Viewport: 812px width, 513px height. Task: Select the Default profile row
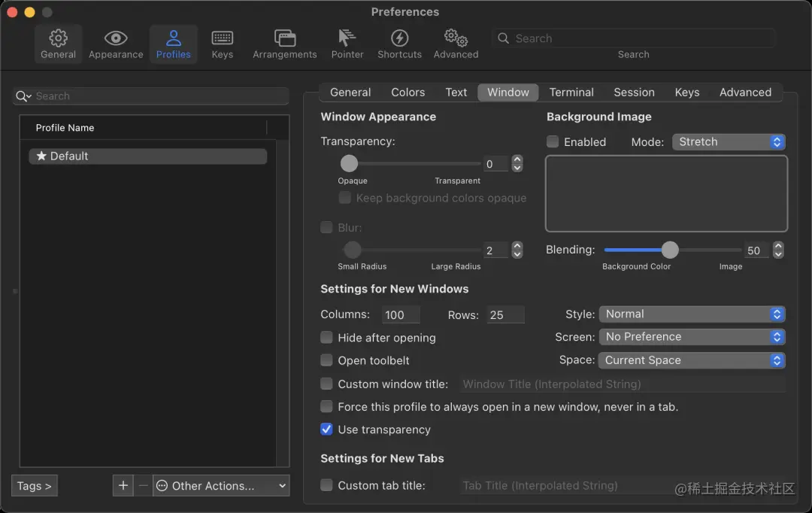[x=148, y=156]
